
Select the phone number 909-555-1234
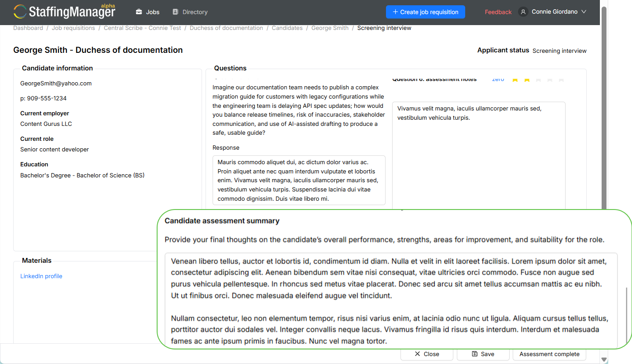coord(47,98)
